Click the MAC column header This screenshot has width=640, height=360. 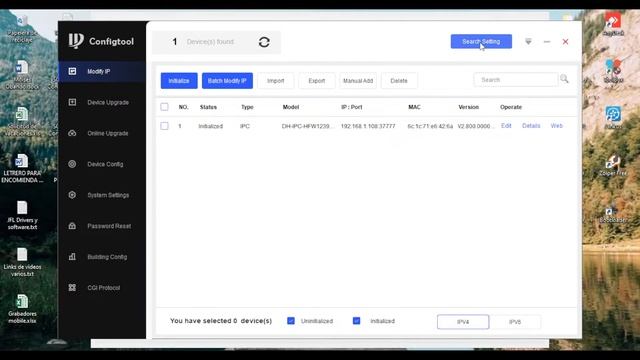[414, 107]
